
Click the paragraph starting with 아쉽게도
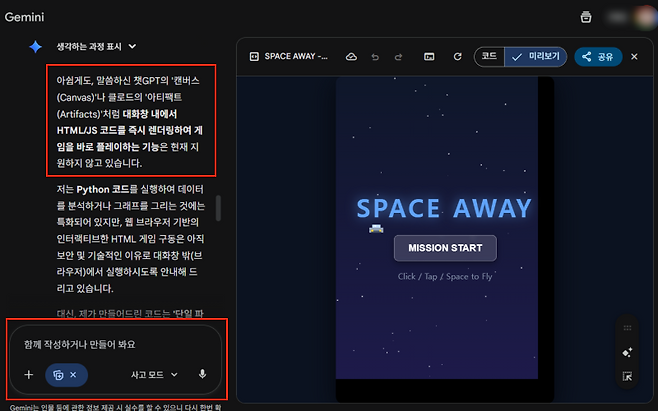[x=129, y=122]
